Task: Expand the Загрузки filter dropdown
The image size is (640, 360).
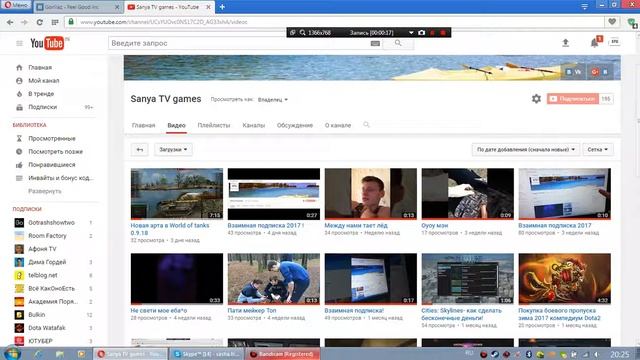Action: pos(173,149)
